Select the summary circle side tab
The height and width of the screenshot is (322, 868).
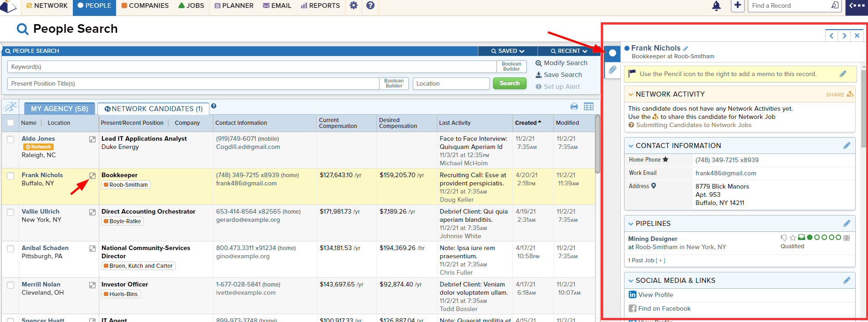pyautogui.click(x=613, y=53)
